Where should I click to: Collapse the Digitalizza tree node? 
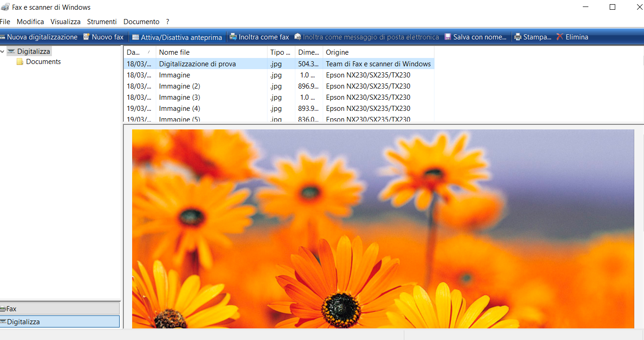[3, 51]
